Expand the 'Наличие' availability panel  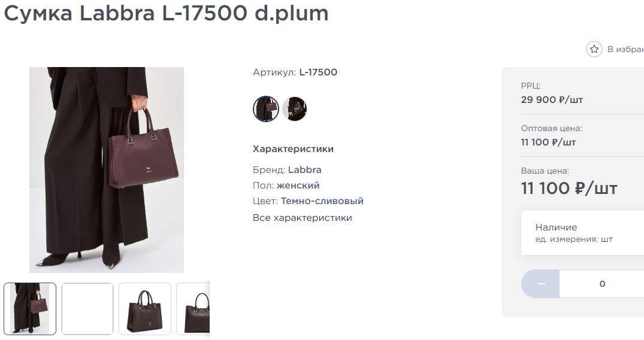582,233
